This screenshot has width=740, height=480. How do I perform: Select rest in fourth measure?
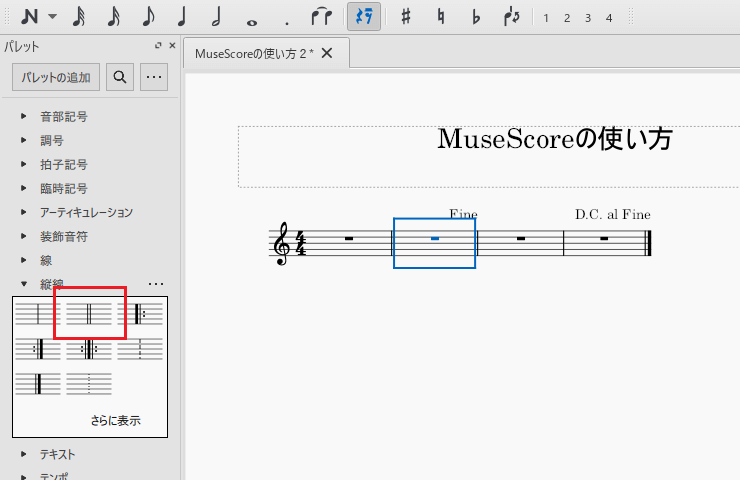click(604, 238)
